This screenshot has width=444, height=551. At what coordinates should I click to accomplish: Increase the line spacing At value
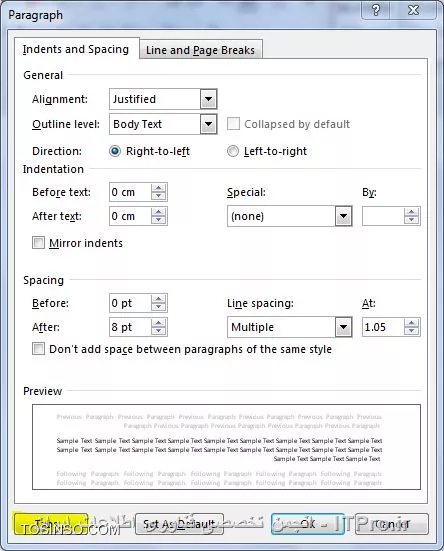click(411, 323)
